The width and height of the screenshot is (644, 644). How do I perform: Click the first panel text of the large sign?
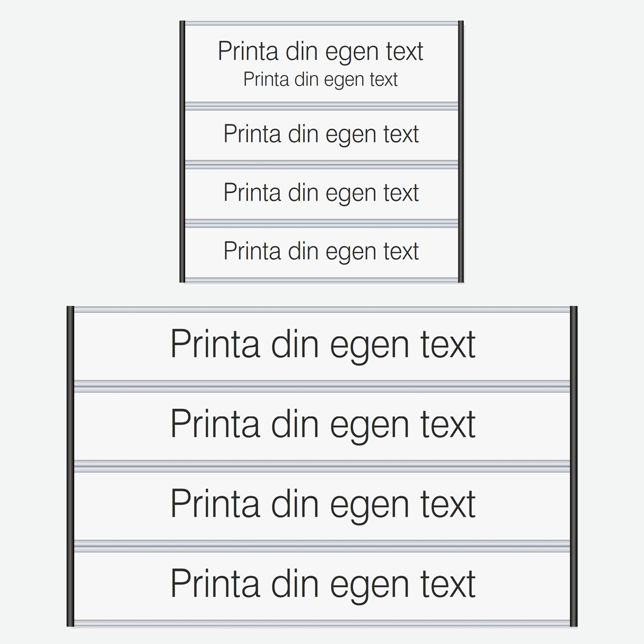323,344
